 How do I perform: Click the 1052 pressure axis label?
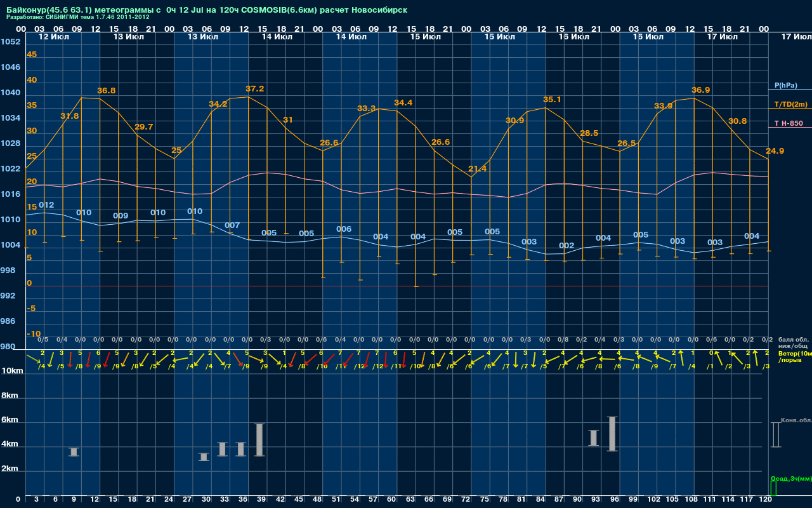(10, 42)
